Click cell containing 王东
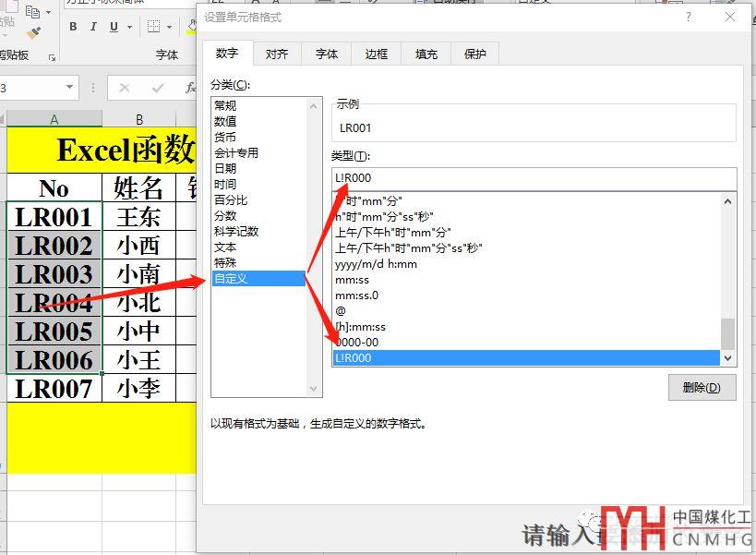Viewport: 756px width, 555px height. [138, 216]
